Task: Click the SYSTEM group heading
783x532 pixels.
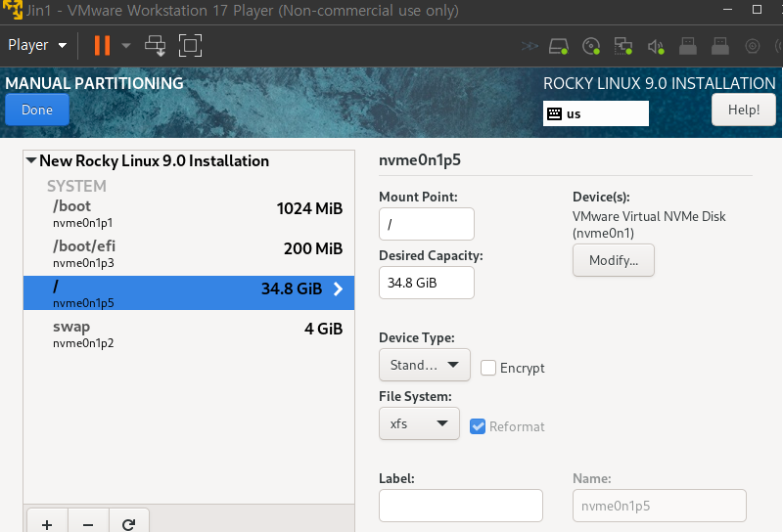Action: (76, 186)
